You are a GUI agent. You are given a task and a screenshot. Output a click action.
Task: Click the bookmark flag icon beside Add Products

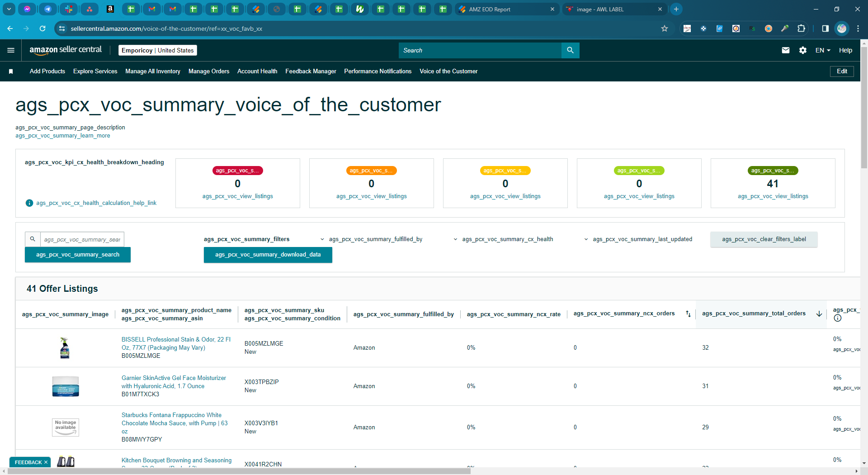pyautogui.click(x=11, y=71)
